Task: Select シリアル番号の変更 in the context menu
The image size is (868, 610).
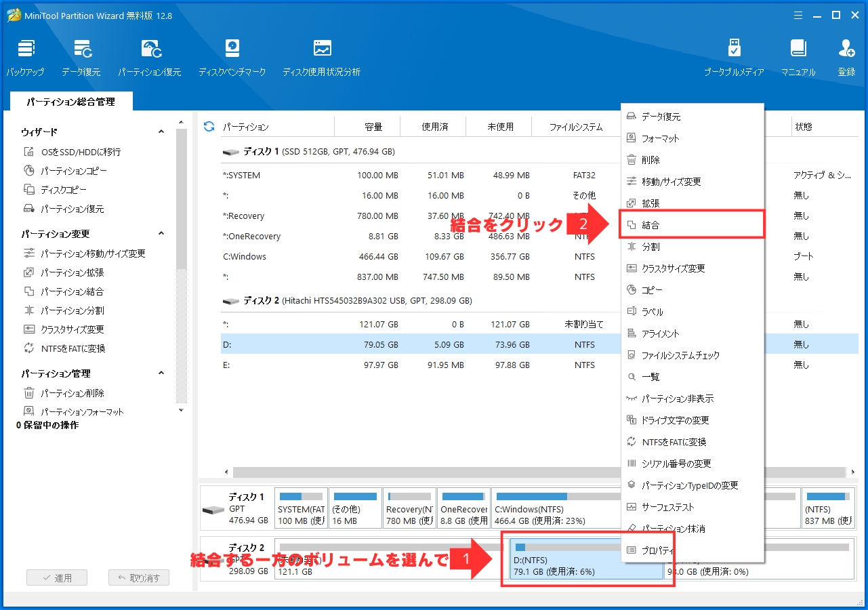Action: click(x=693, y=464)
